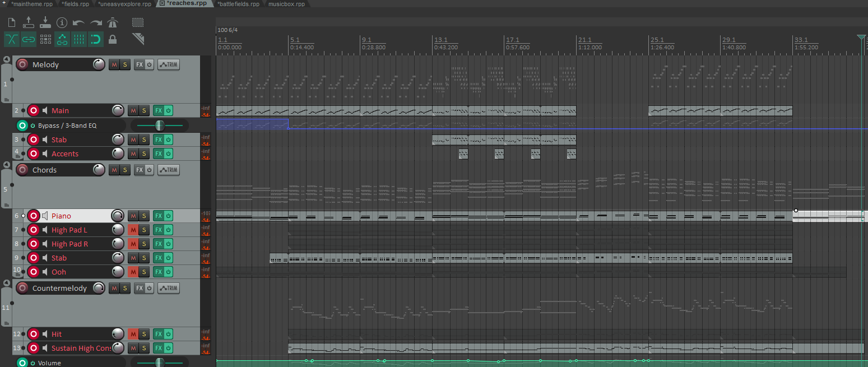This screenshot has height=367, width=868.
Task: Open the project info icon
Action: 62,23
